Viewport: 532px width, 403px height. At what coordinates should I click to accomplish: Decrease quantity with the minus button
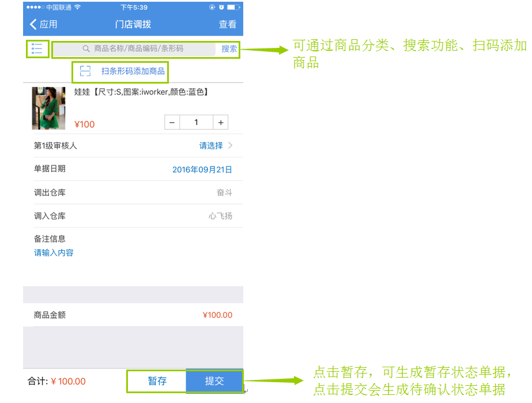pos(172,122)
